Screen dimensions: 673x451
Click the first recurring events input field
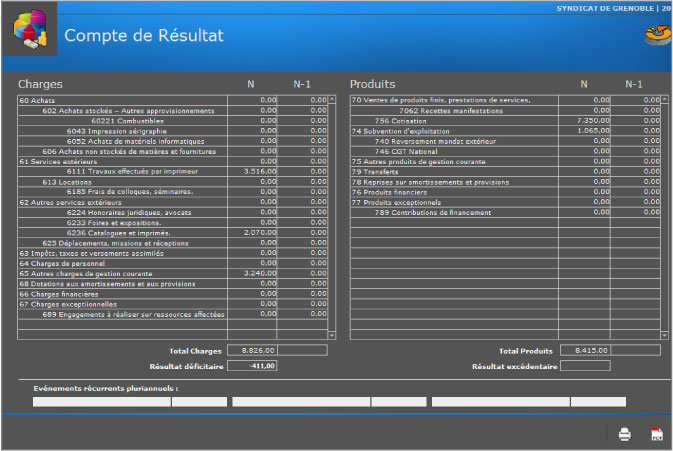pos(101,402)
